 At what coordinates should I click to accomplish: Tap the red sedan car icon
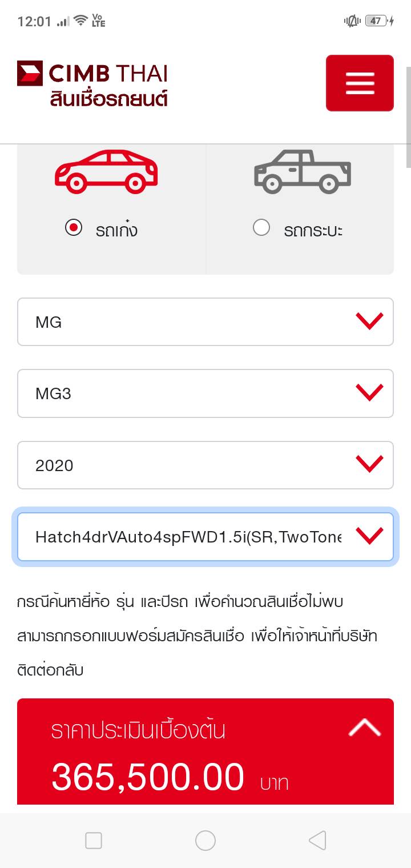pos(106,171)
